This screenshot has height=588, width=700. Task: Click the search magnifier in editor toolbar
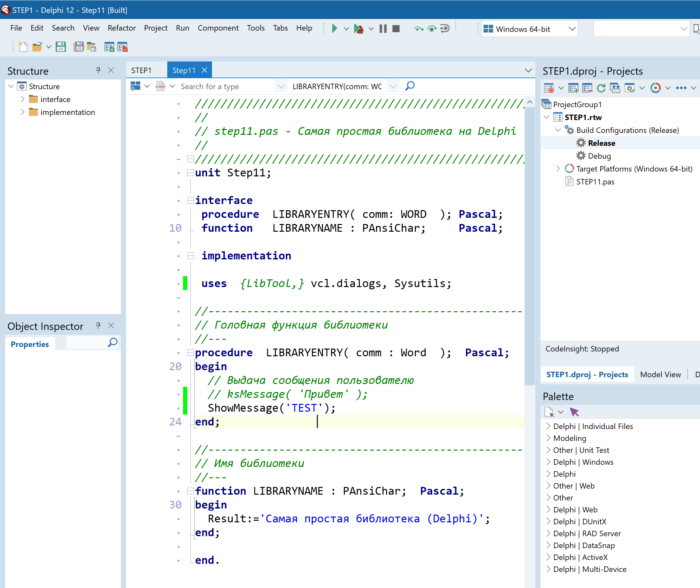click(x=410, y=86)
